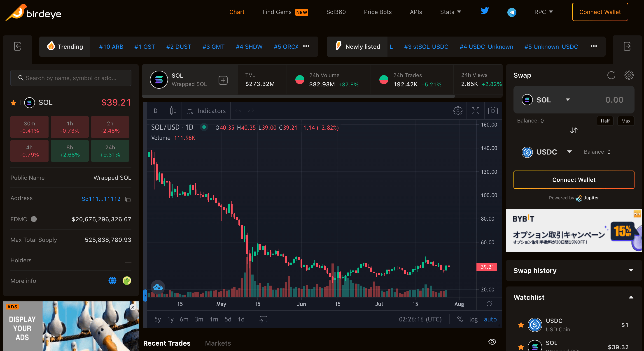
Task: Switch to the Markets tab
Action: click(x=218, y=343)
